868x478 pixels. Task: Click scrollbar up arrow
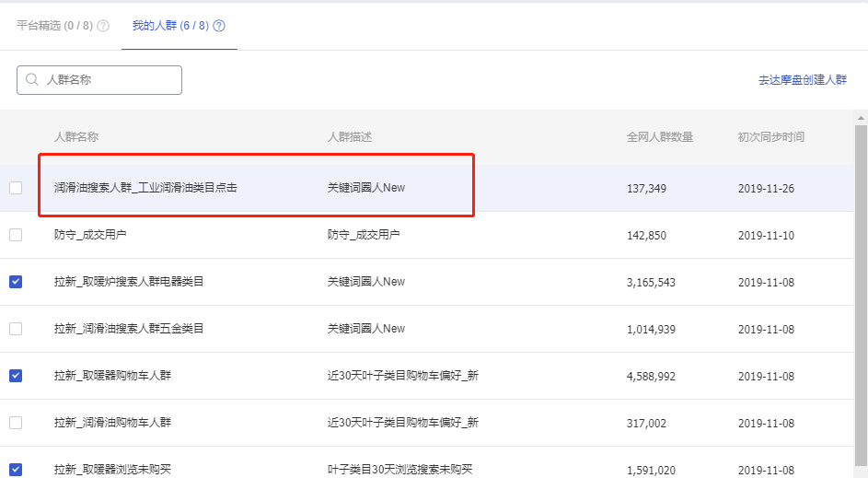[x=861, y=117]
